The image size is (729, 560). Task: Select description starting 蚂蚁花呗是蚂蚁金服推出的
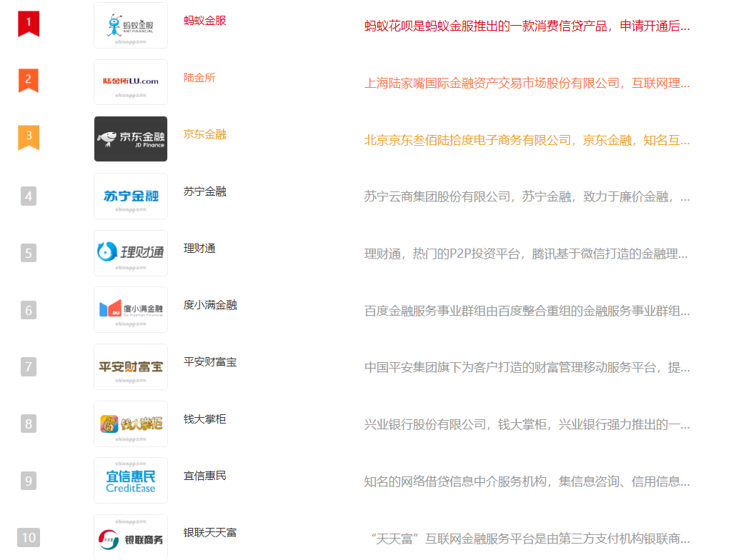527,26
